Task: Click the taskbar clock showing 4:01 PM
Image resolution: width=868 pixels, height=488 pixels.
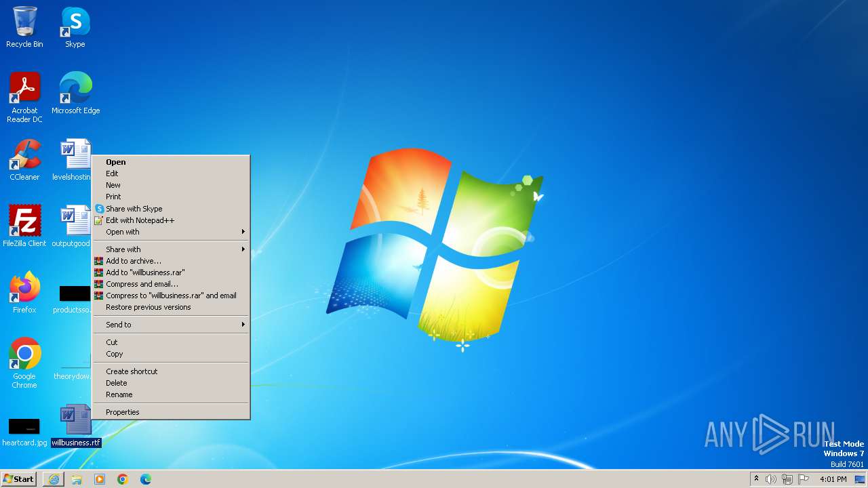Action: pyautogui.click(x=833, y=479)
